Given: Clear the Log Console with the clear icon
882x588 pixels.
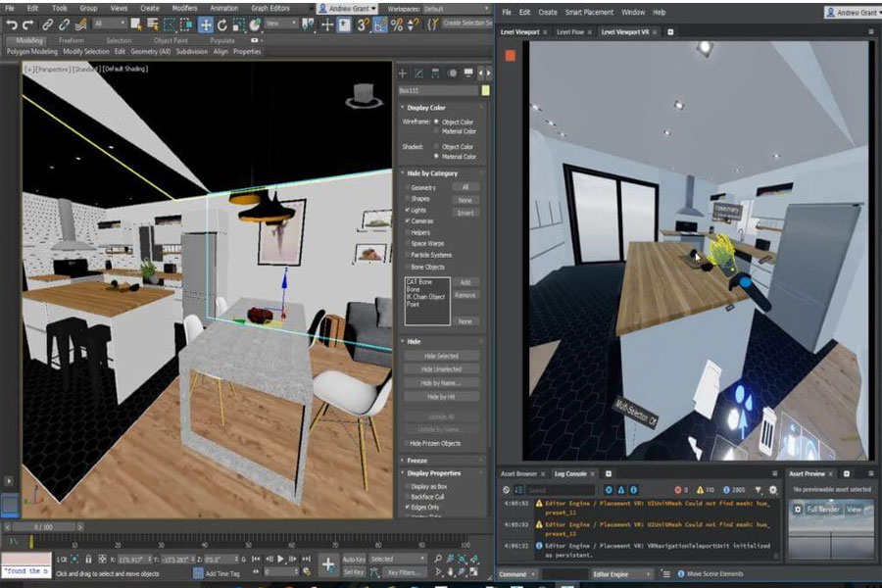Looking at the screenshot, I should point(506,490).
